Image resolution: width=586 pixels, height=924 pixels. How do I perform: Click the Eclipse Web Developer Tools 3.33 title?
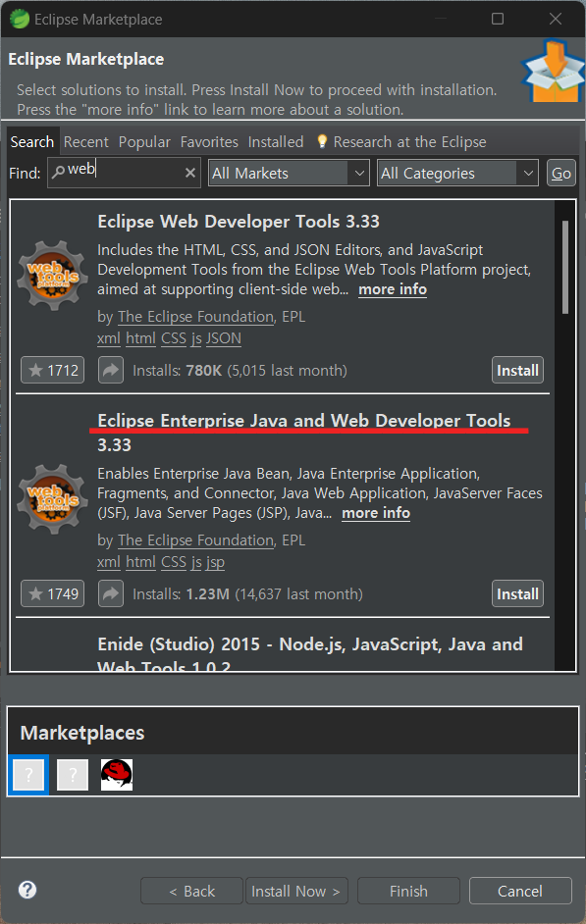tap(239, 221)
